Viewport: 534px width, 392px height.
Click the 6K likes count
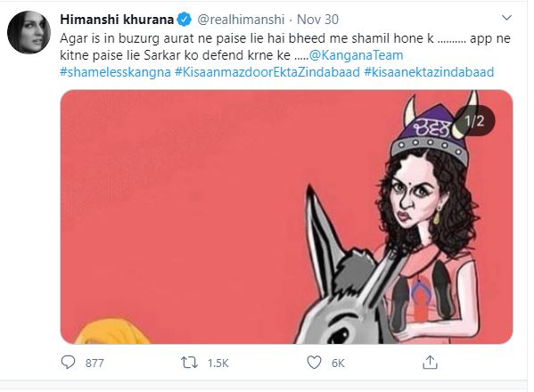coord(338,363)
